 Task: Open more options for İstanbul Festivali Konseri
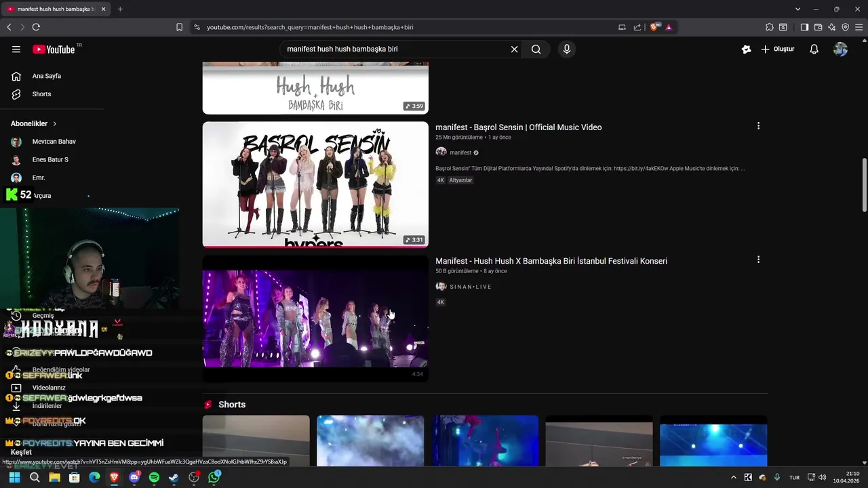coord(758,260)
